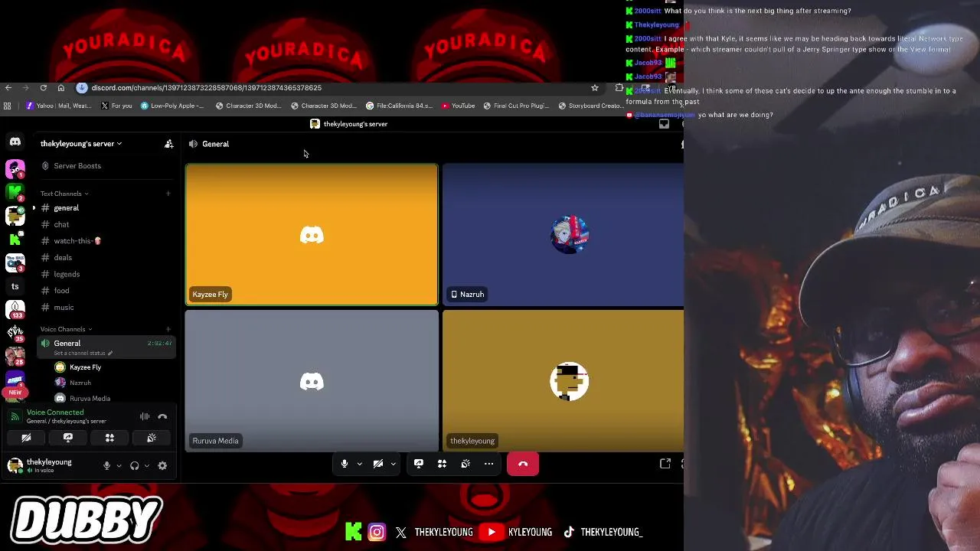The height and width of the screenshot is (551, 980).
Task: Open the Yahoo Mail bookmark
Action: pyautogui.click(x=58, y=106)
